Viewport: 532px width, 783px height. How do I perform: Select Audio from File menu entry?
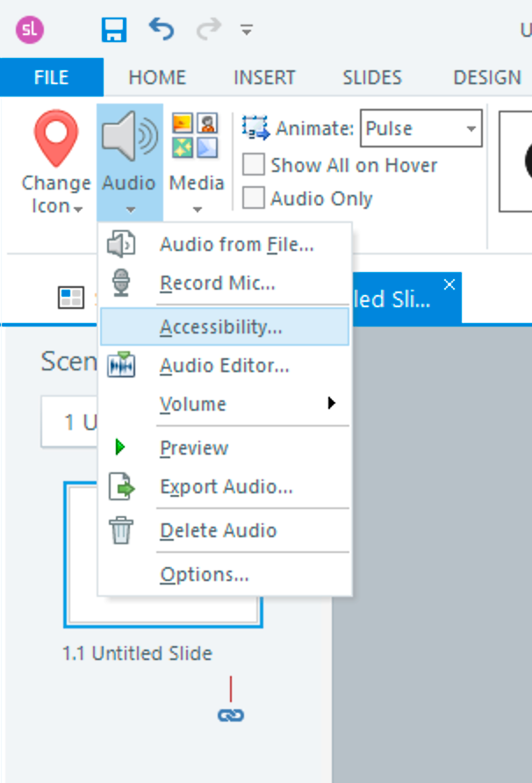(x=235, y=245)
